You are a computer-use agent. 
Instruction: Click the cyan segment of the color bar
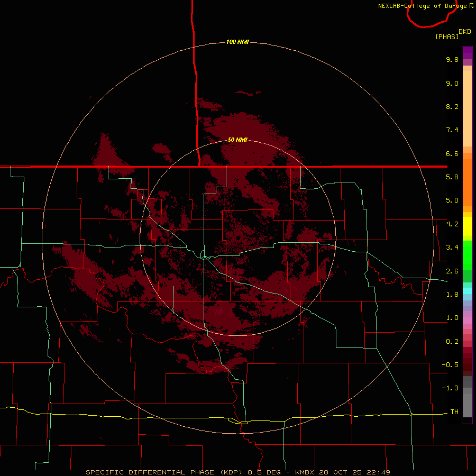467,291
